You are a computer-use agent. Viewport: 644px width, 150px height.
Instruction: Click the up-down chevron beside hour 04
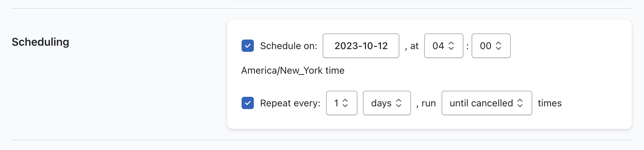click(451, 46)
